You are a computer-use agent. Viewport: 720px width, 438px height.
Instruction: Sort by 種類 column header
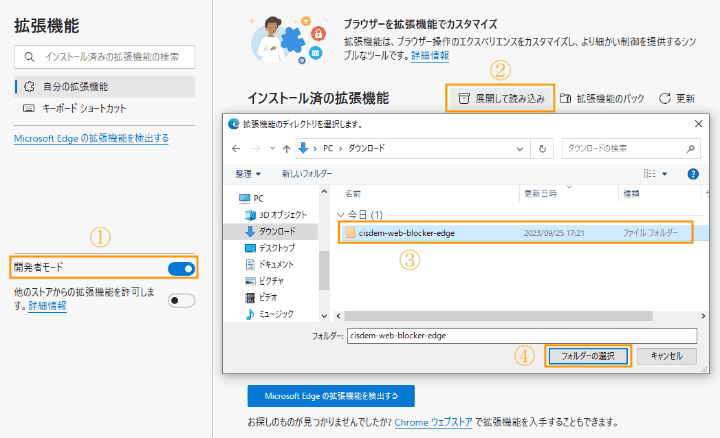(631, 194)
